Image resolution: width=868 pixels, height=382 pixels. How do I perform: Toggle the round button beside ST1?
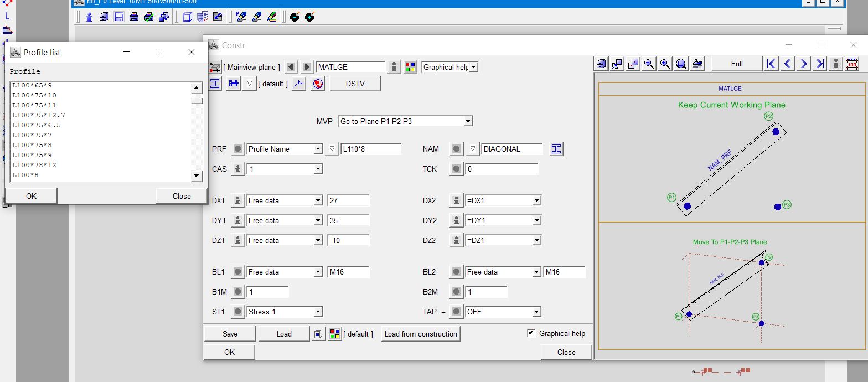[x=237, y=312]
